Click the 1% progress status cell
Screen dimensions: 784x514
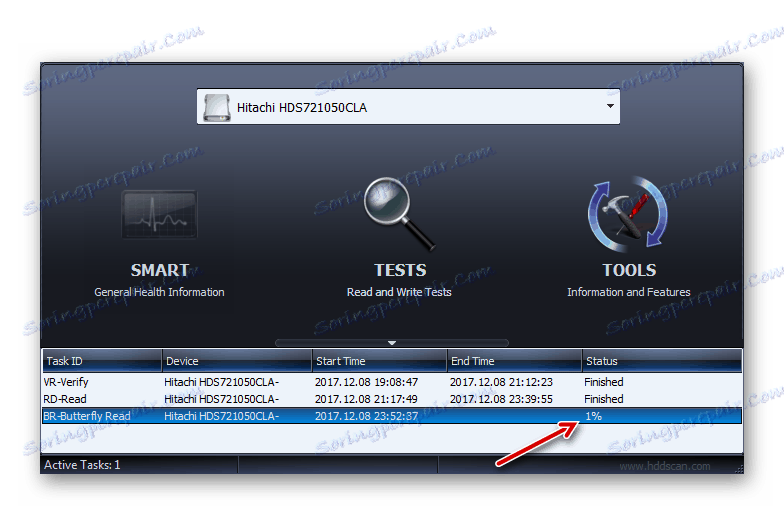point(594,416)
